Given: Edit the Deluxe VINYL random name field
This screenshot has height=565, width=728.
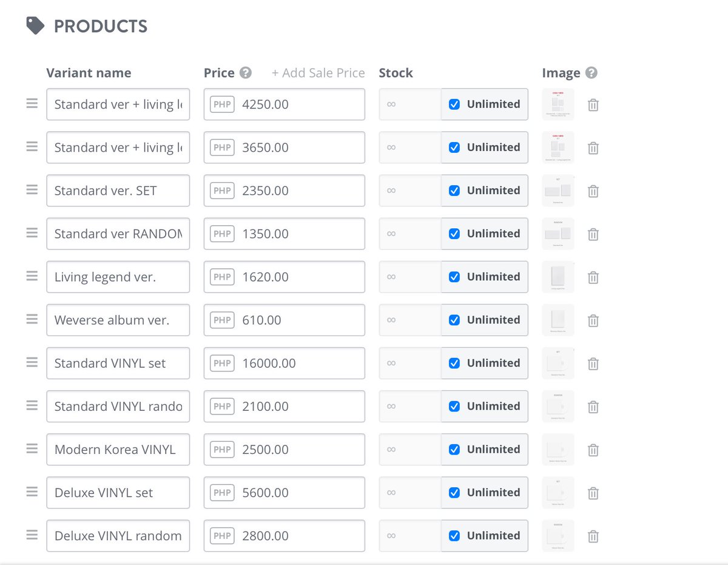Looking at the screenshot, I should pyautogui.click(x=118, y=536).
